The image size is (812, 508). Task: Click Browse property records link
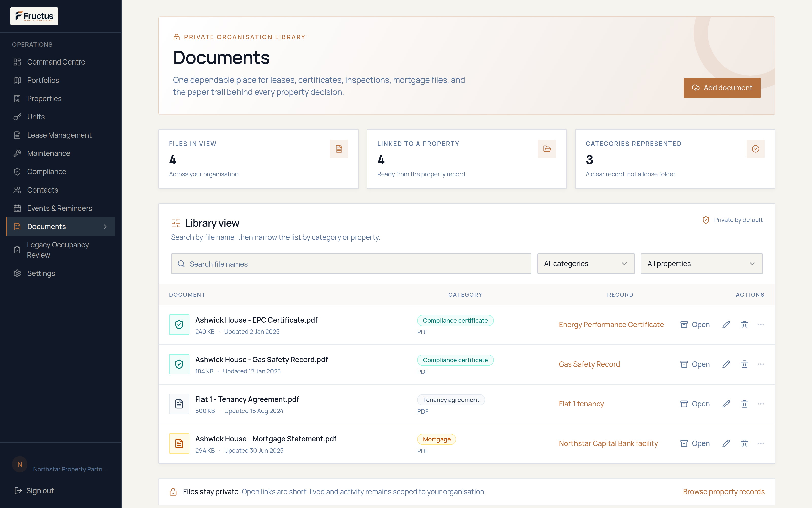[x=724, y=491]
